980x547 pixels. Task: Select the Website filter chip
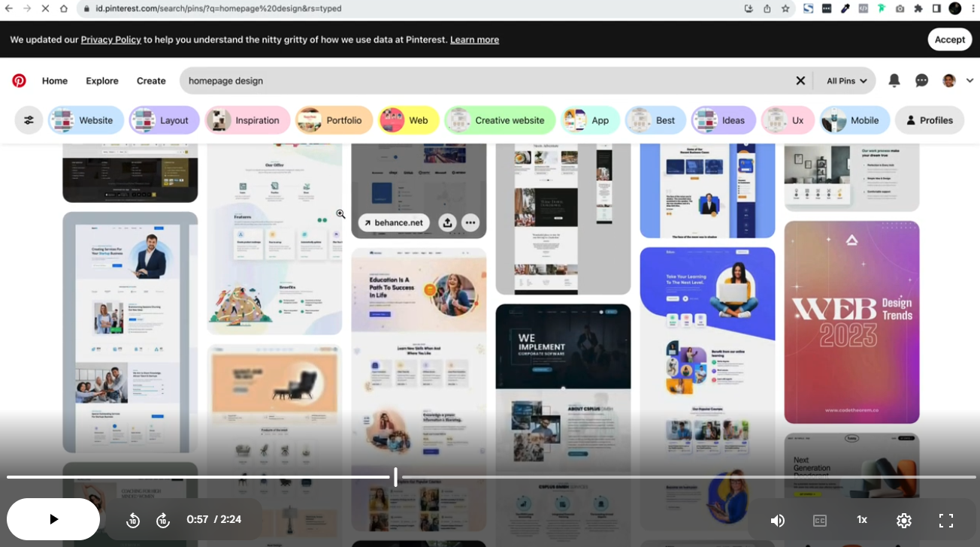pyautogui.click(x=86, y=120)
